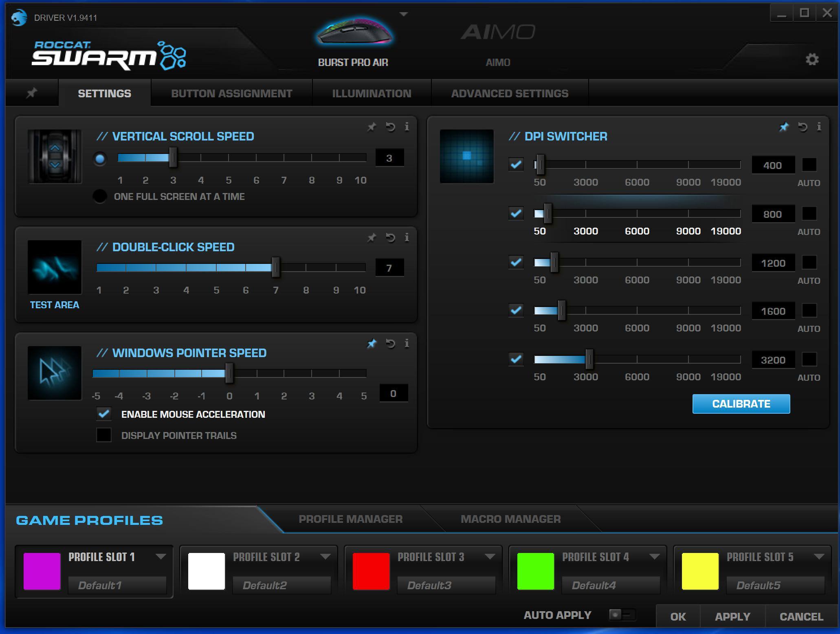Click the green Profile Slot 4 swatch

coord(535,571)
